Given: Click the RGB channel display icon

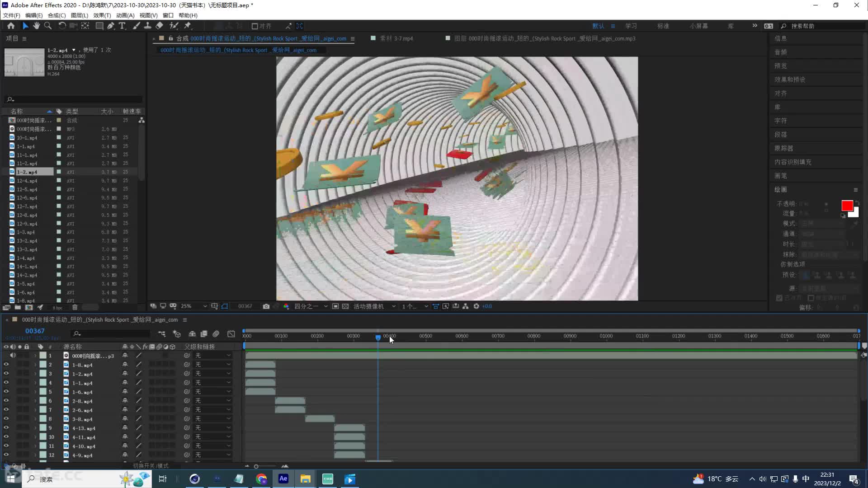Looking at the screenshot, I should pos(286,306).
